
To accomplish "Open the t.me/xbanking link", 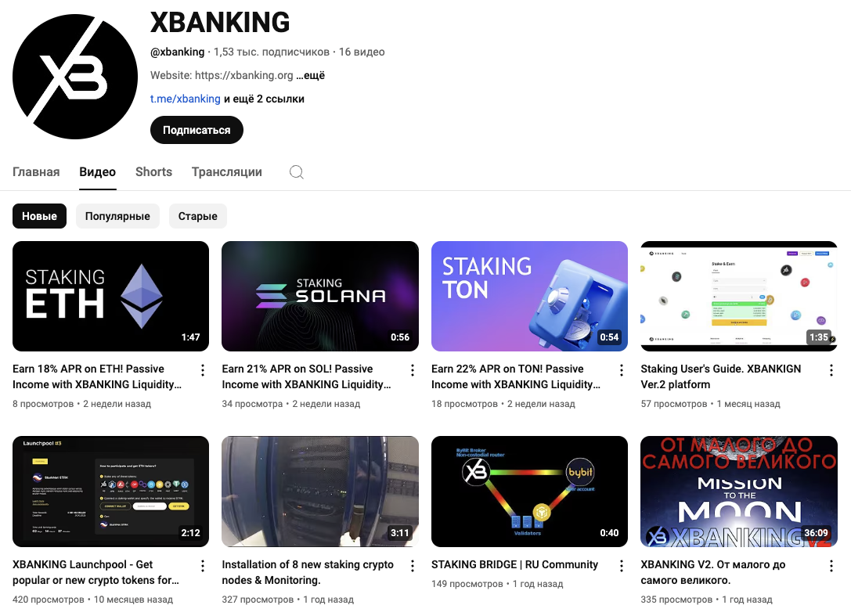I will point(185,99).
